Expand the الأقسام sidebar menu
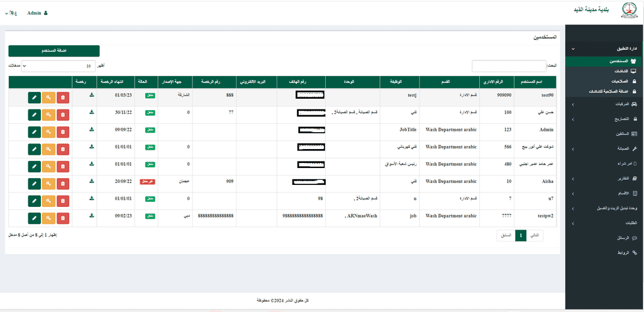This screenshot has width=644, height=312. (x=604, y=193)
